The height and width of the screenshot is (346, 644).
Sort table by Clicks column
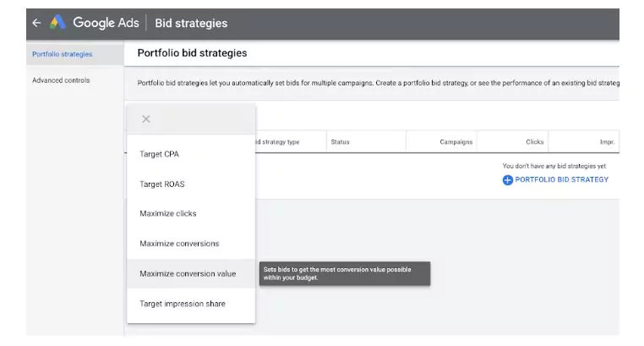(534, 142)
